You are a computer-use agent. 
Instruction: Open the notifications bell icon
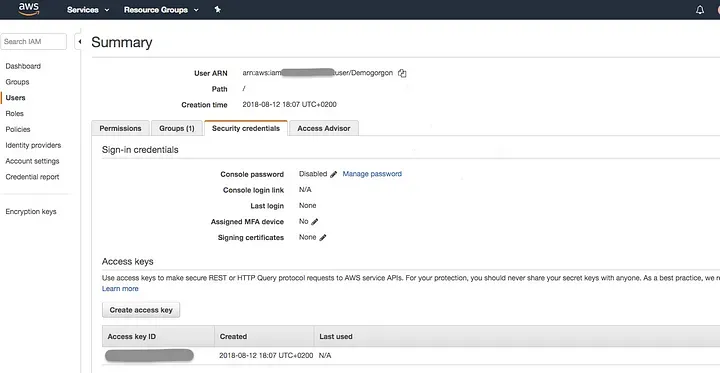pyautogui.click(x=700, y=10)
